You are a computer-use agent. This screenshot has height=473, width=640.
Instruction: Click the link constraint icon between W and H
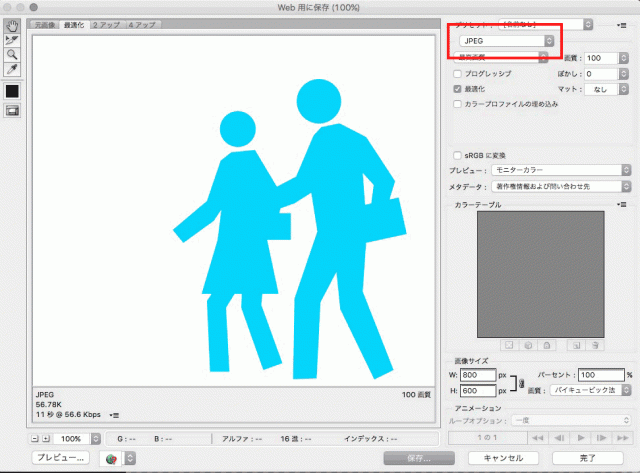pyautogui.click(x=520, y=382)
